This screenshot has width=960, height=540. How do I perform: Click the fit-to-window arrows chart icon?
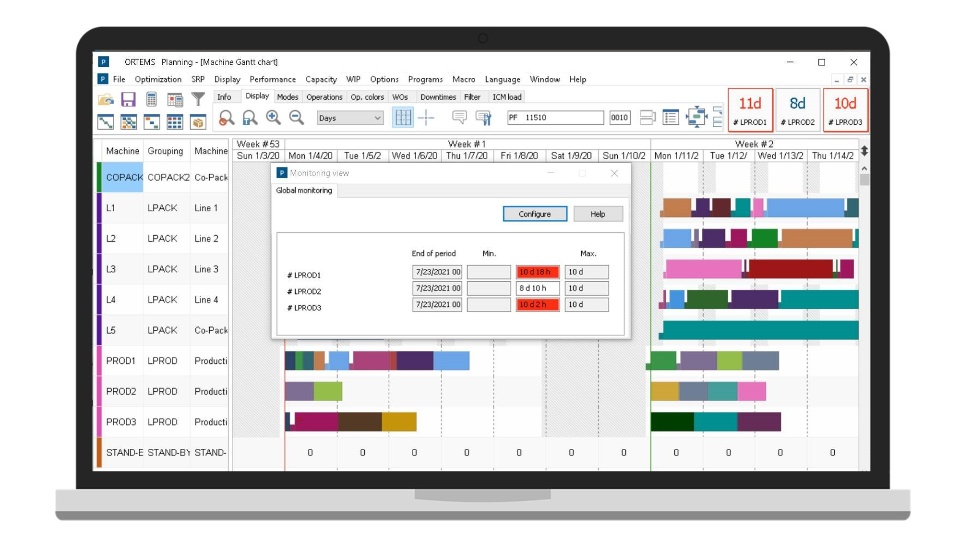696,117
